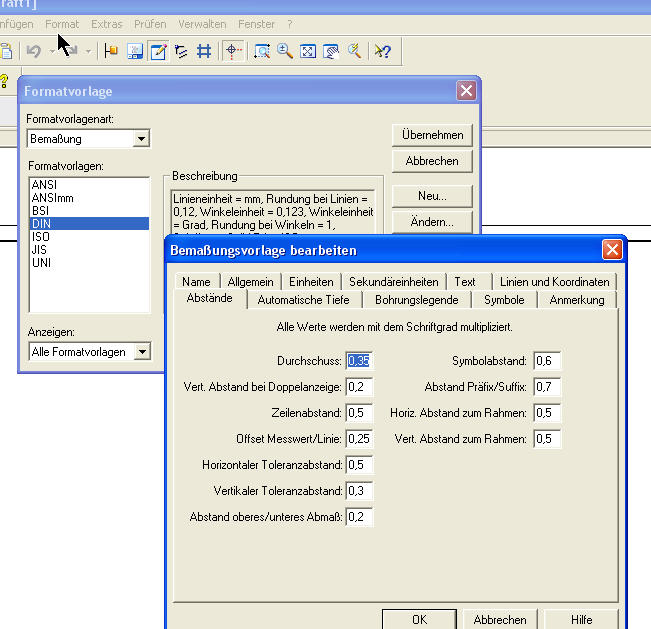Open the undo history dropdown arrow
The height and width of the screenshot is (629, 651).
52,52
